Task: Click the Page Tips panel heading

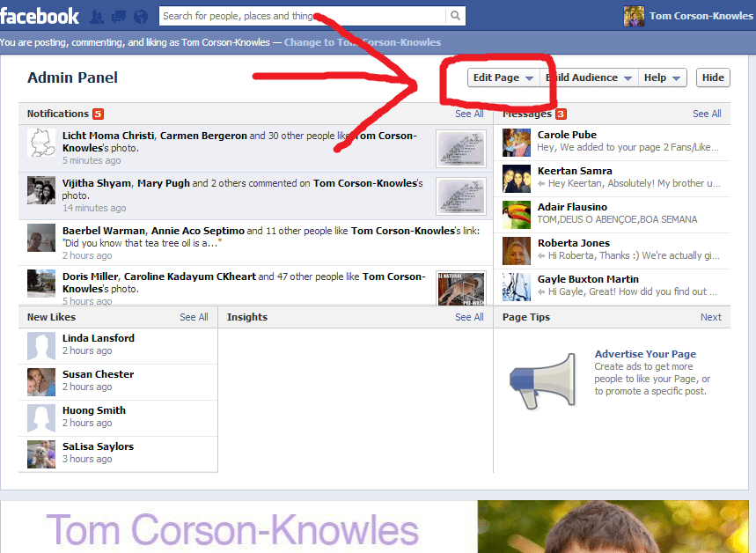Action: coord(526,317)
